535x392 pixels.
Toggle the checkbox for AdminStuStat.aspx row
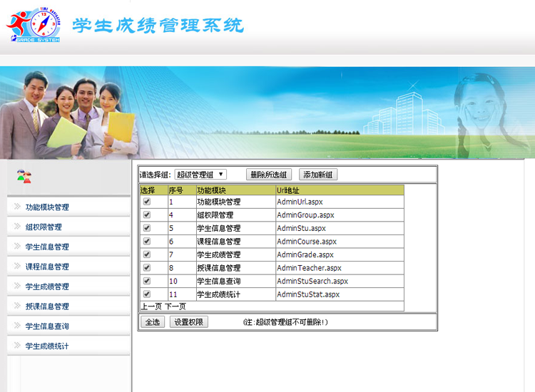(x=147, y=294)
